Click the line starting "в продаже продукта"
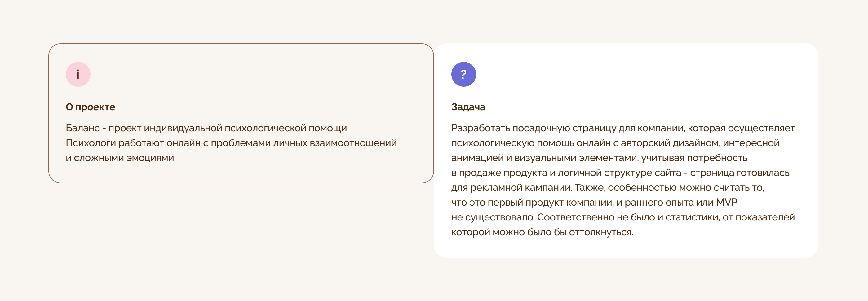This screenshot has width=868, height=301. tap(620, 173)
